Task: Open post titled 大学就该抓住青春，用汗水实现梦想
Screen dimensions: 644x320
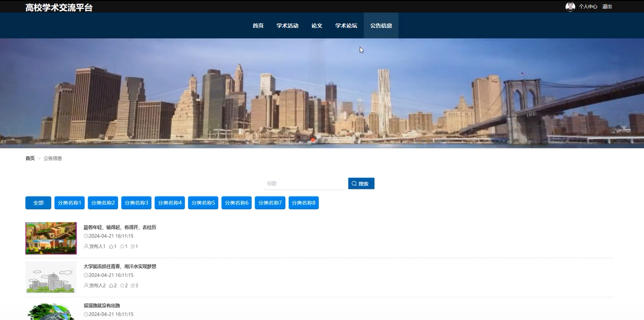Action: coord(120,266)
